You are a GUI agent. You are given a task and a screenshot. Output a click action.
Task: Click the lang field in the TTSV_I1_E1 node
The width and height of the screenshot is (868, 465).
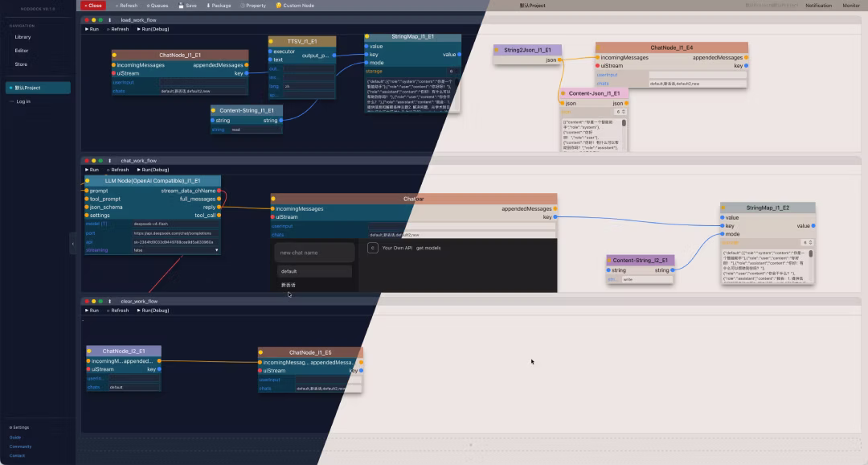309,86
